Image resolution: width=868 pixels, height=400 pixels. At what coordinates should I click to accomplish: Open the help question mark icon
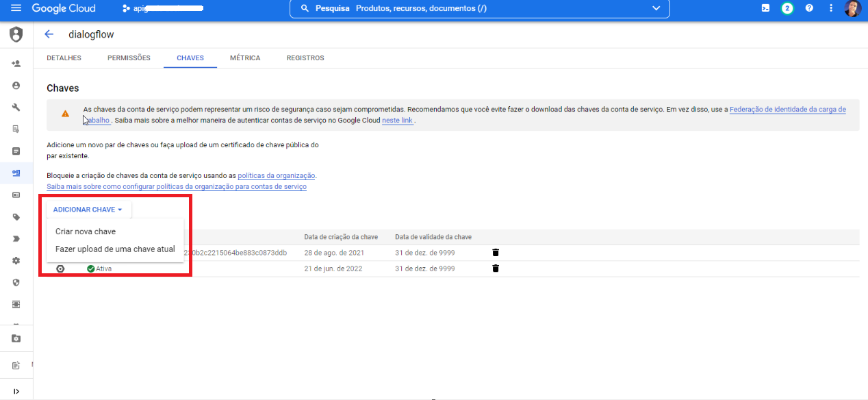point(809,8)
